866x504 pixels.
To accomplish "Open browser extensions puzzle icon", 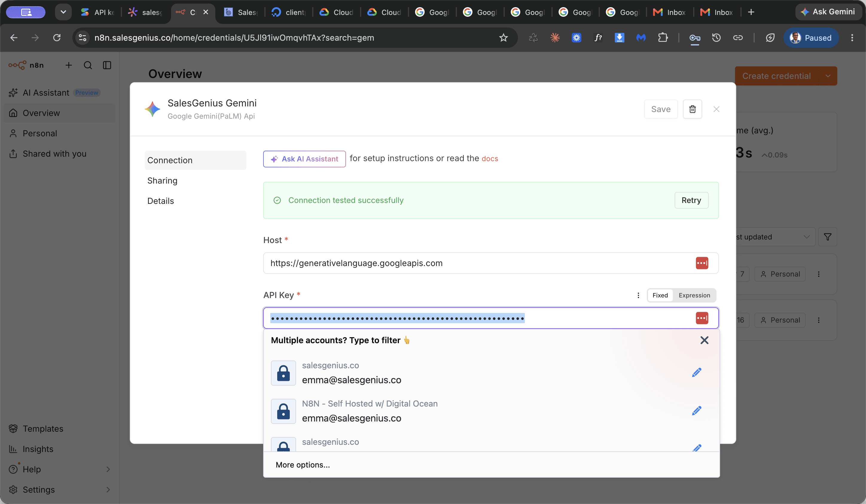I will (x=663, y=38).
